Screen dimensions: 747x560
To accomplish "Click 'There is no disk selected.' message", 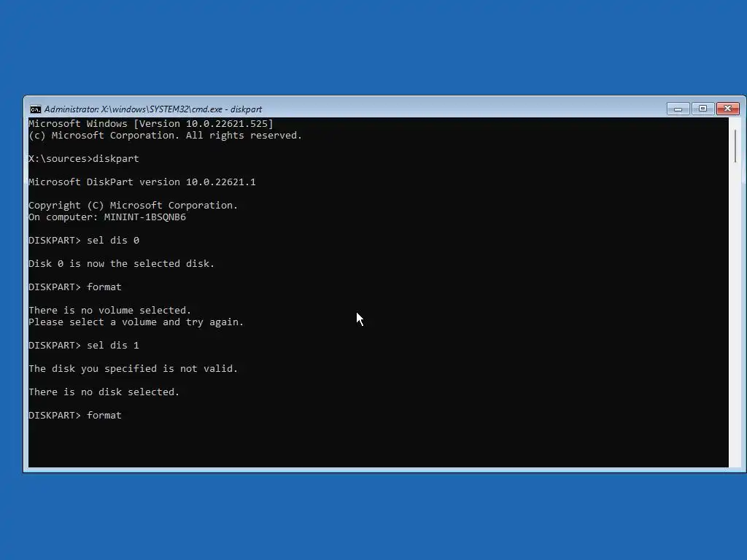I will (104, 392).
